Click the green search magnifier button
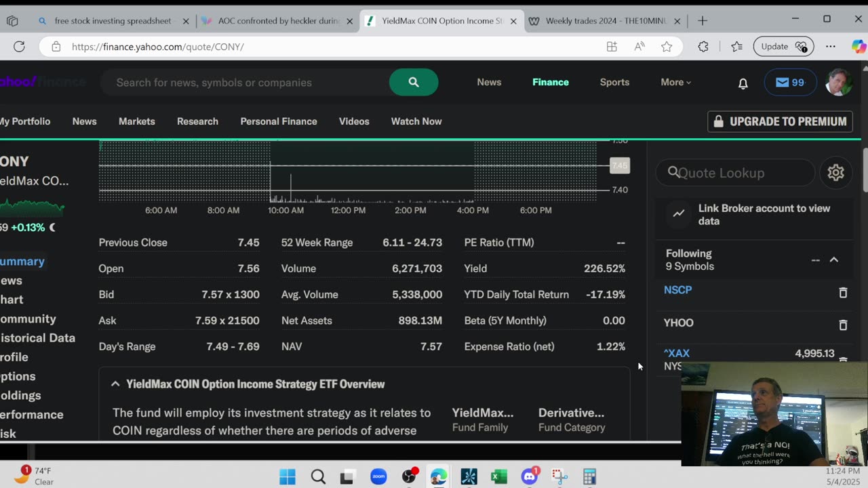 tap(414, 83)
